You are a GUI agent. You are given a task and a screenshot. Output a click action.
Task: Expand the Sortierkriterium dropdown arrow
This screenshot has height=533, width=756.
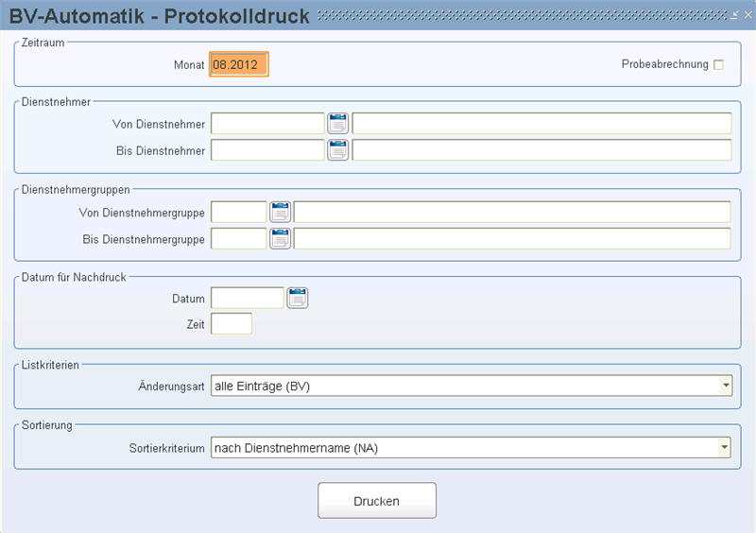[x=724, y=448]
